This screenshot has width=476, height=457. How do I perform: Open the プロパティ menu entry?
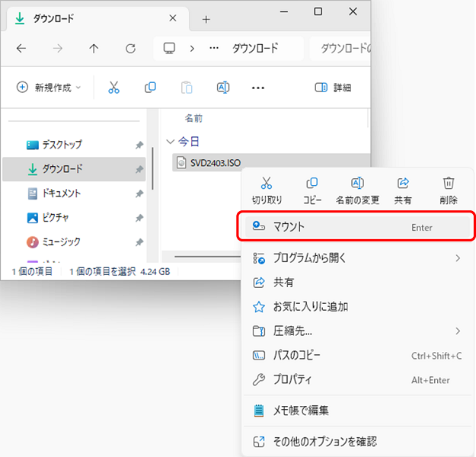coord(293,379)
